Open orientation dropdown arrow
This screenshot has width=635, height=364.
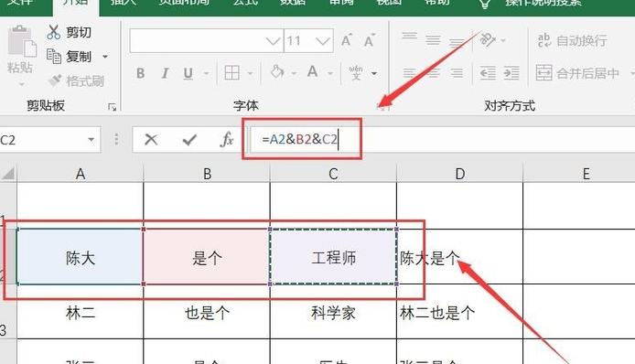(x=503, y=40)
